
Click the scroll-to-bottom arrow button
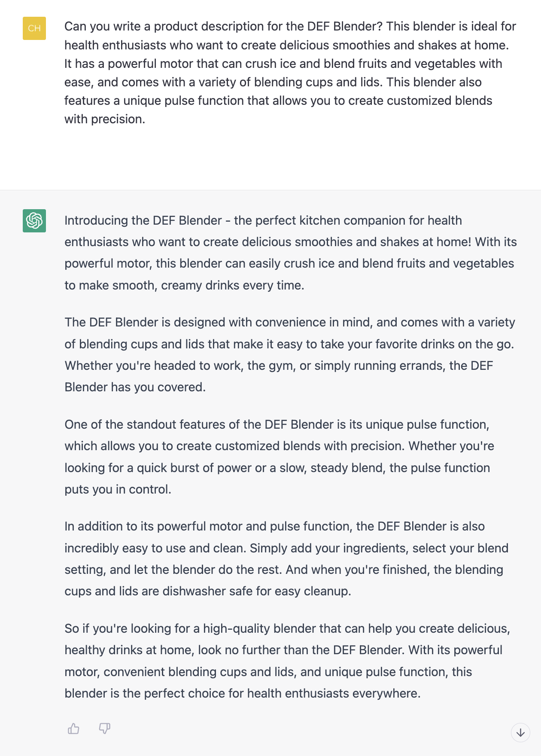pos(520,732)
